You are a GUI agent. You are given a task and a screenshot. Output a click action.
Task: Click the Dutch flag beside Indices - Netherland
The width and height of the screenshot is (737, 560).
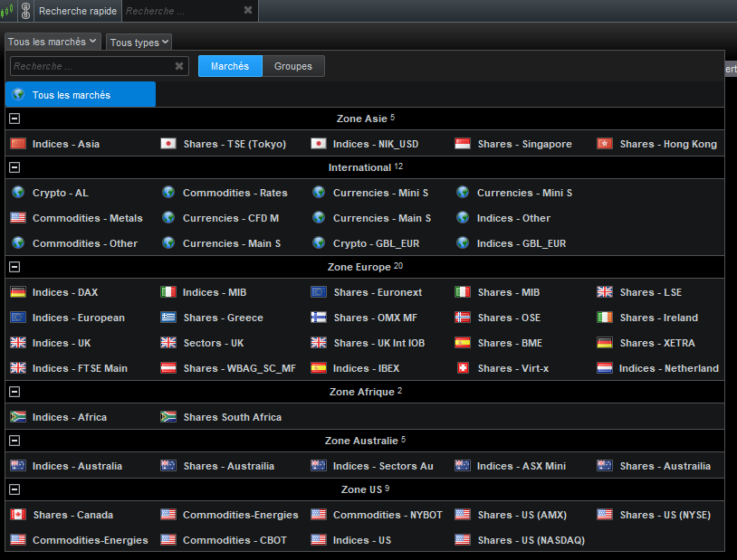click(605, 368)
